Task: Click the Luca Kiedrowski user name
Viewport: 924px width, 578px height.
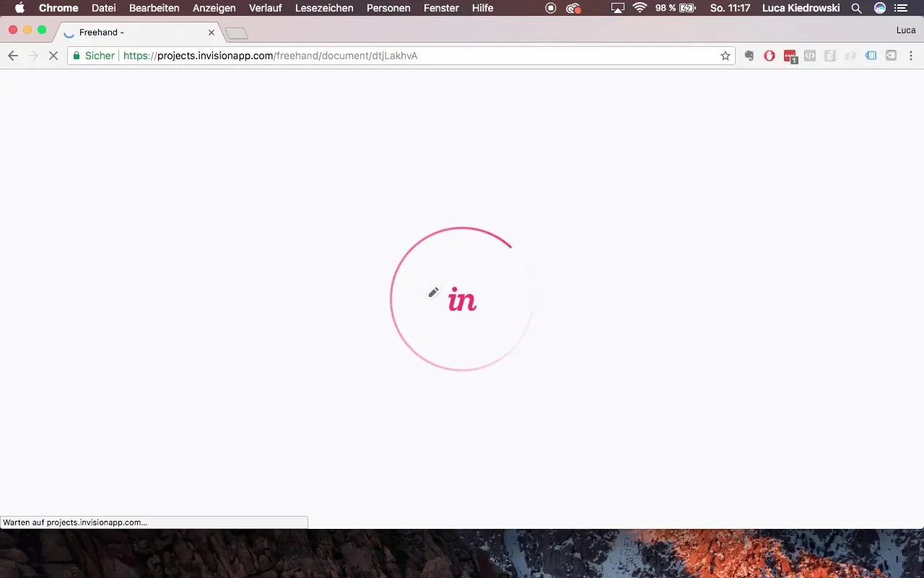Action: pos(801,8)
